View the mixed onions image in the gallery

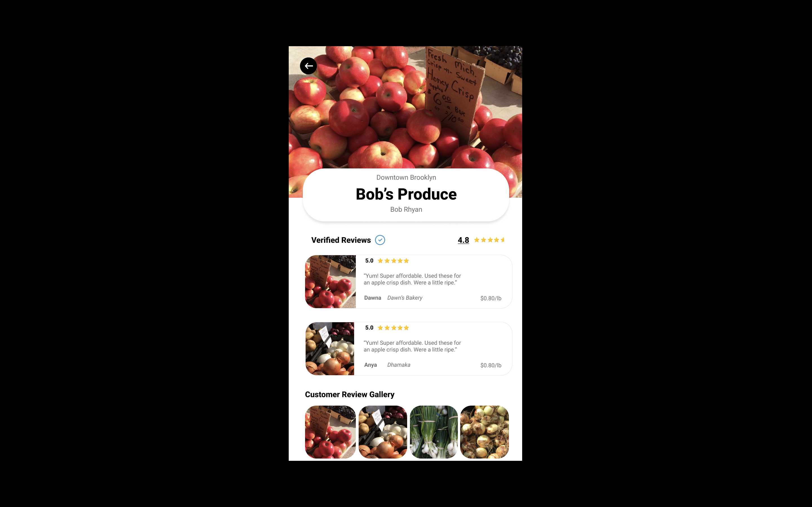point(383,432)
